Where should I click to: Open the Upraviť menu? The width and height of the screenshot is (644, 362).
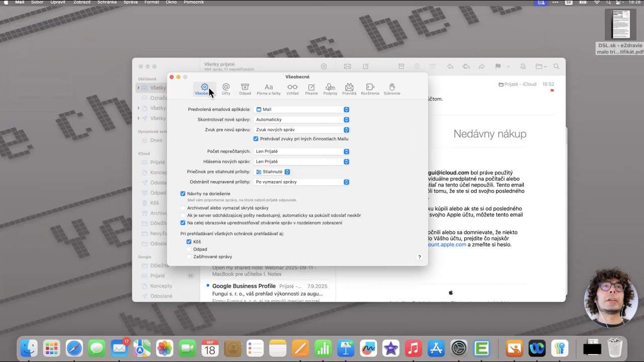coord(59,3)
